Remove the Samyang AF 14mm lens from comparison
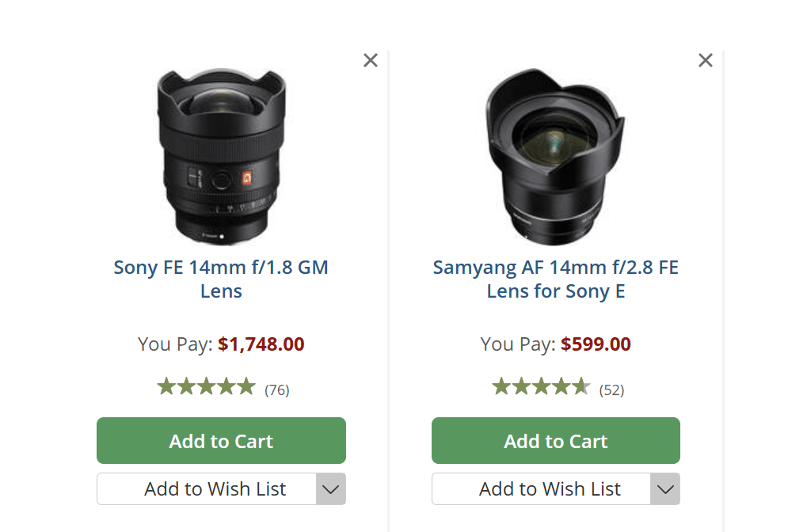The image size is (788, 532). pos(706,60)
